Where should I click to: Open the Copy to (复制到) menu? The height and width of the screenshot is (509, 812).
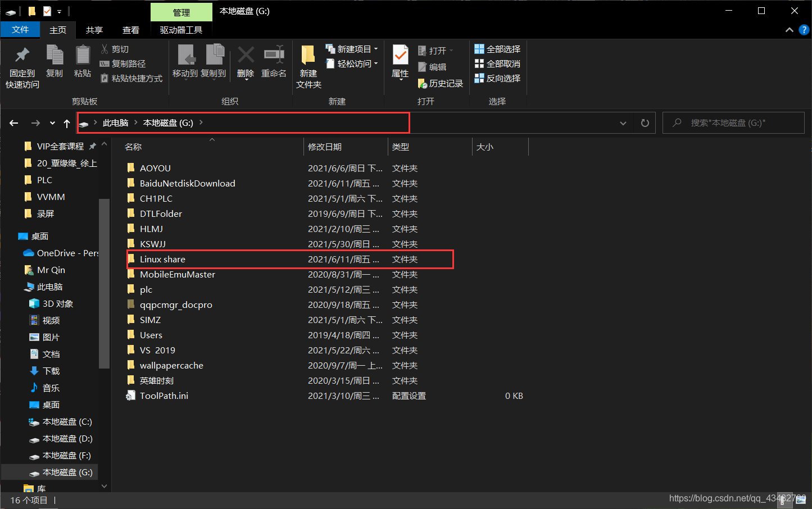tap(214, 62)
